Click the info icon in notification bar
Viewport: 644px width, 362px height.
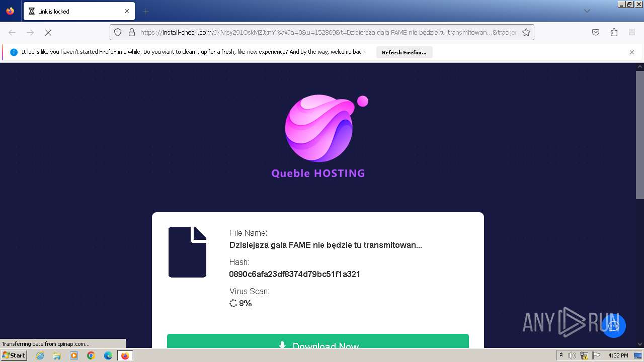tap(14, 52)
